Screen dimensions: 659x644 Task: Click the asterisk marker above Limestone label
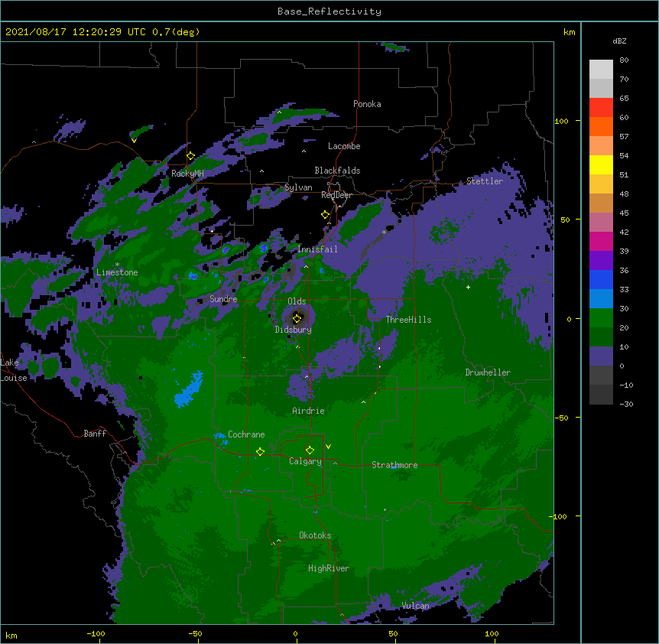[x=117, y=265]
